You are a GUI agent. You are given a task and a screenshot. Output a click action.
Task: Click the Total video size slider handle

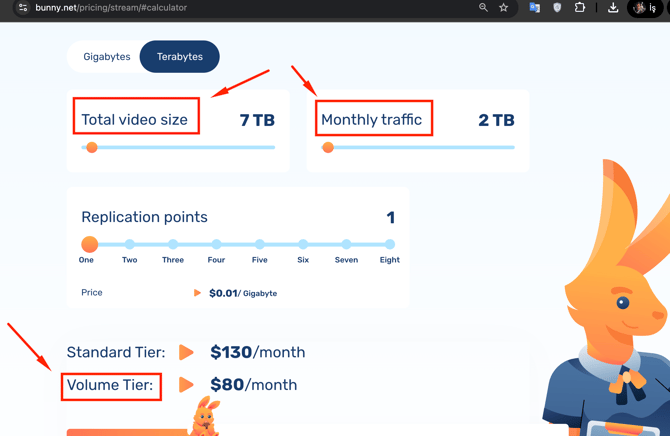pyautogui.click(x=92, y=148)
